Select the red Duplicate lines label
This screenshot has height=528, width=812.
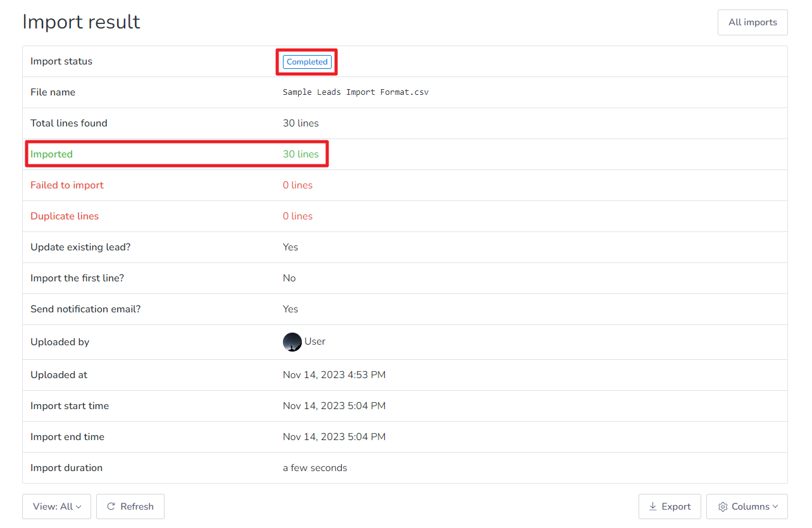(65, 216)
